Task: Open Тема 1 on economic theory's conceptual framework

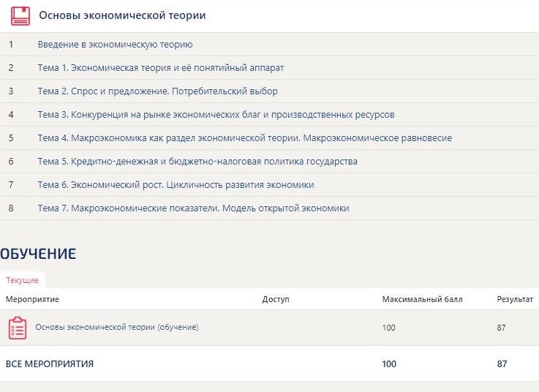Action: point(160,68)
